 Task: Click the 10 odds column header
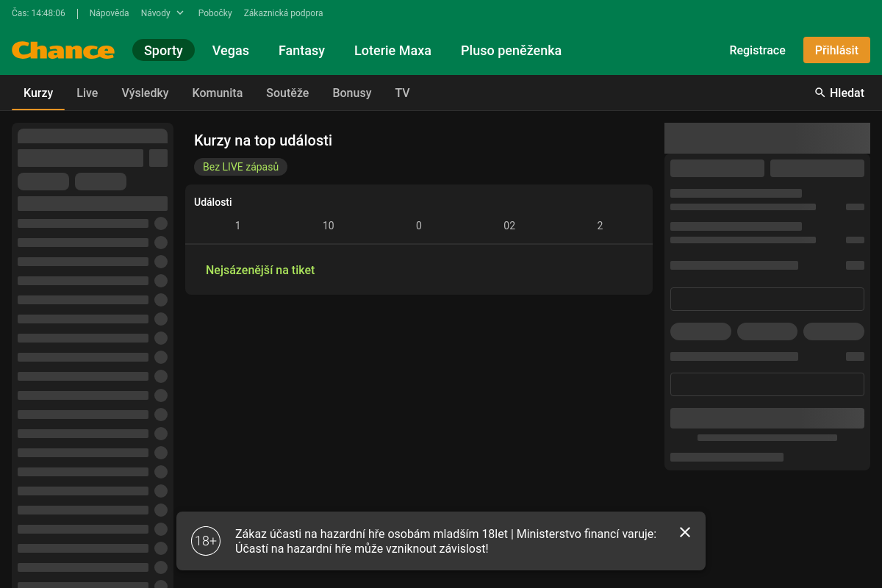(329, 226)
